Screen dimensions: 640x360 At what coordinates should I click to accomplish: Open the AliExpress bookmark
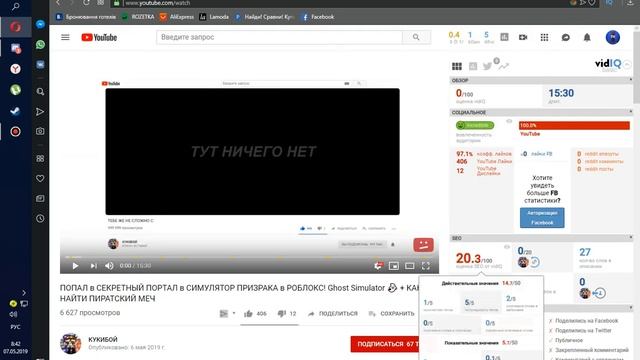(x=177, y=17)
